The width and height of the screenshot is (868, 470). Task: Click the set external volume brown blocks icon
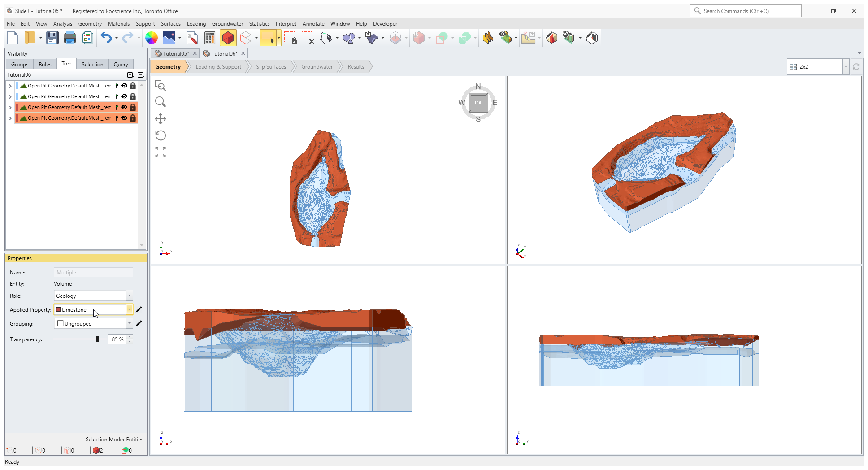point(488,38)
